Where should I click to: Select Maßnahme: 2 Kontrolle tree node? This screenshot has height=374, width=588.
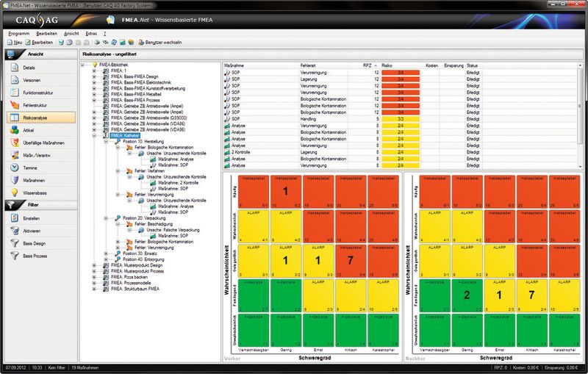[178, 182]
